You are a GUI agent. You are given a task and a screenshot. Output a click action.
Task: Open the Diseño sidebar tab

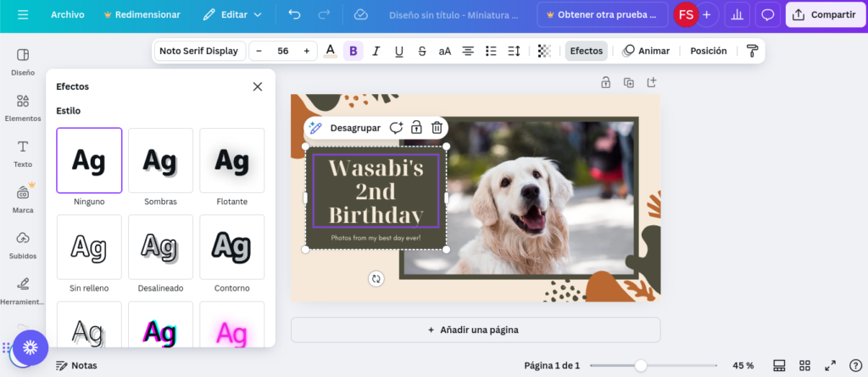pyautogui.click(x=23, y=62)
